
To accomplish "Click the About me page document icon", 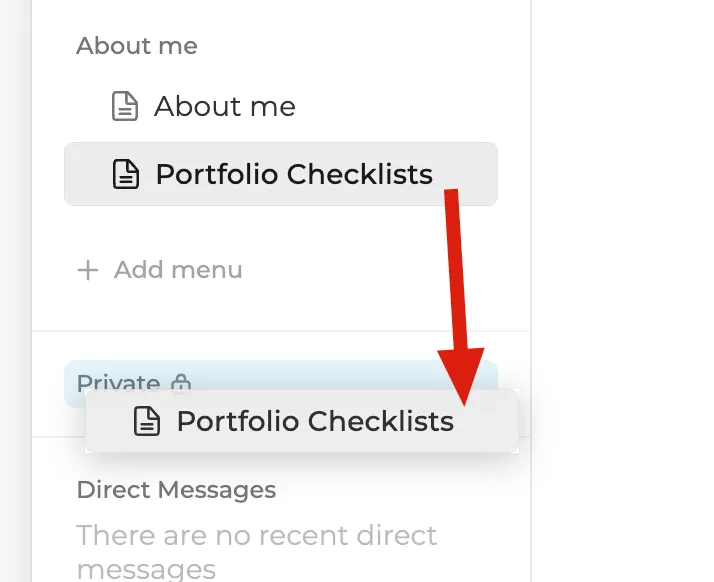I will tap(125, 106).
